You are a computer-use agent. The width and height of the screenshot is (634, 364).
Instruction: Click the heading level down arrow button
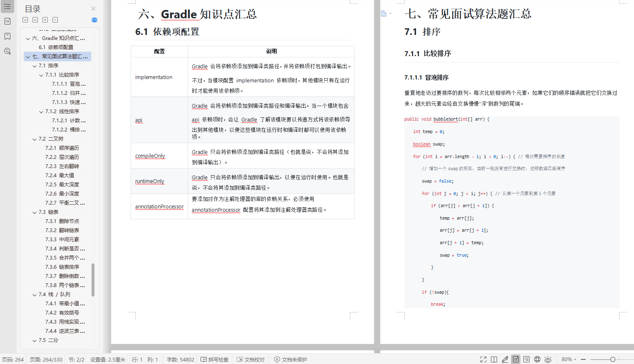coord(25,20)
